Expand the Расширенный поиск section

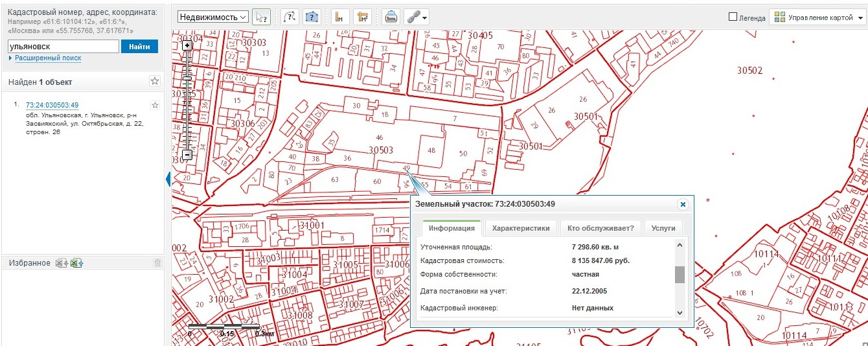click(x=47, y=58)
